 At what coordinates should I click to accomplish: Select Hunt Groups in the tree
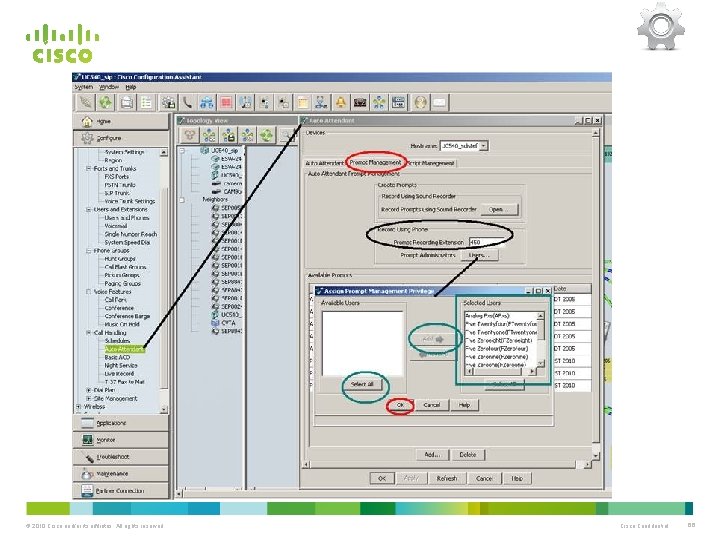click(x=120, y=259)
